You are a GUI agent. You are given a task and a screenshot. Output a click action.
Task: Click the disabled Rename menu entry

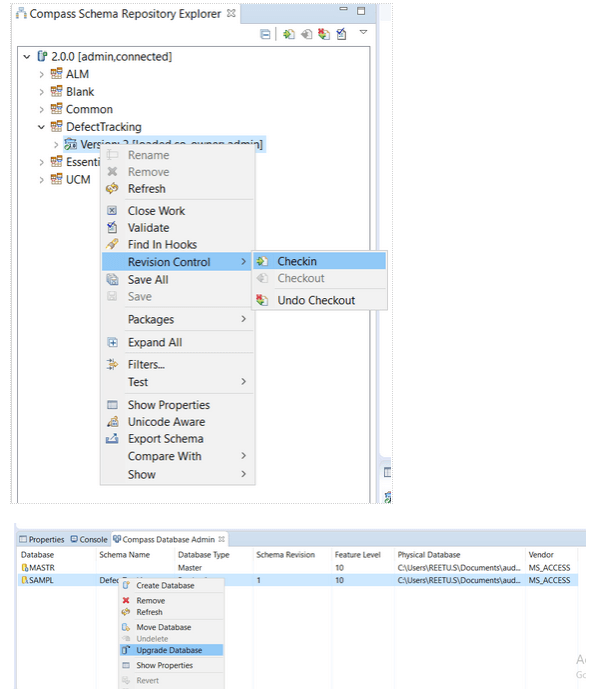pyautogui.click(x=178, y=155)
